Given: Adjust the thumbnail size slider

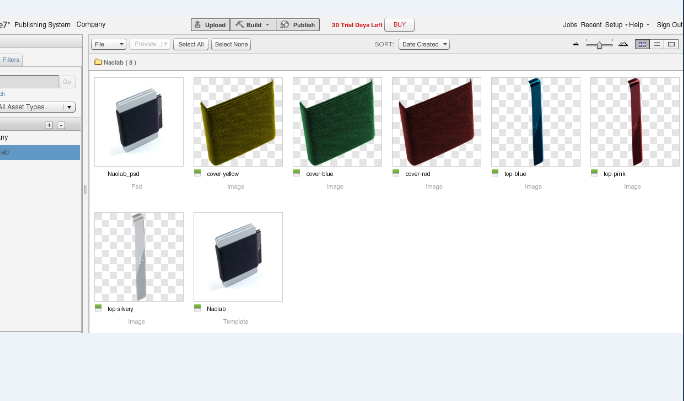Looking at the screenshot, I should point(599,44).
